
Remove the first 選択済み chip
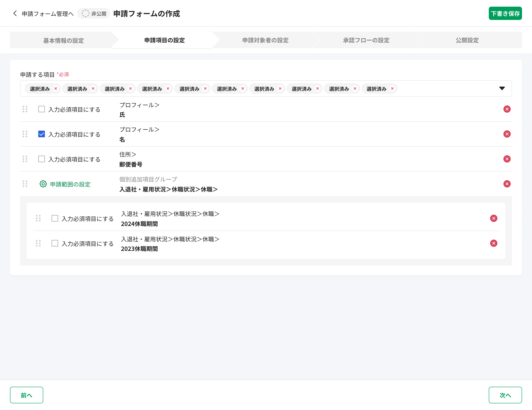pos(55,89)
